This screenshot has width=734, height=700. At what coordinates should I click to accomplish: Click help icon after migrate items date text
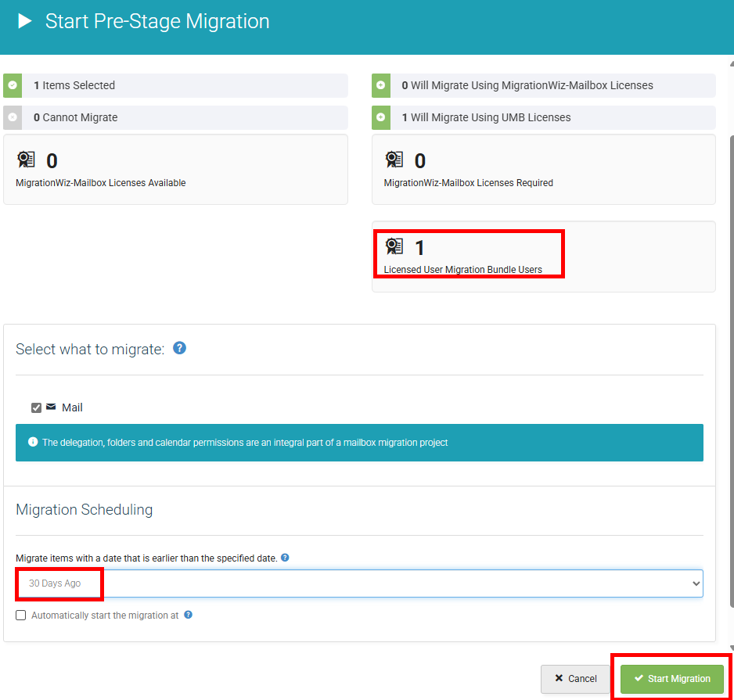tap(285, 558)
